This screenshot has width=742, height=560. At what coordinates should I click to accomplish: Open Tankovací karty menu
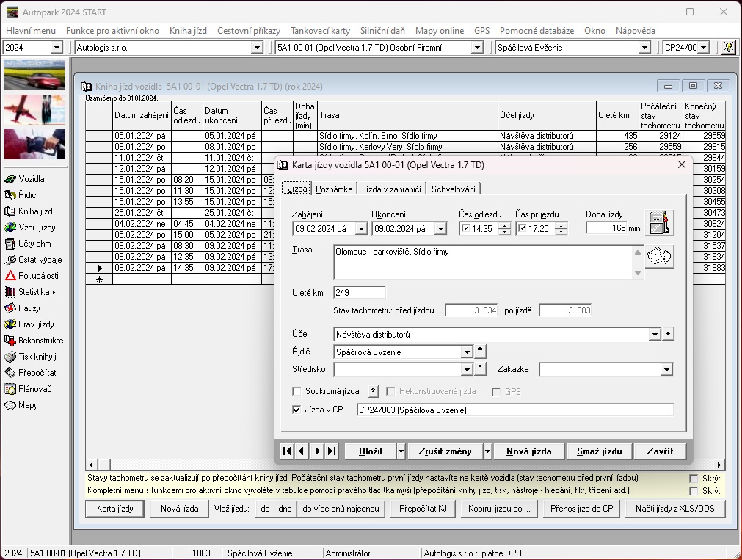tap(321, 31)
